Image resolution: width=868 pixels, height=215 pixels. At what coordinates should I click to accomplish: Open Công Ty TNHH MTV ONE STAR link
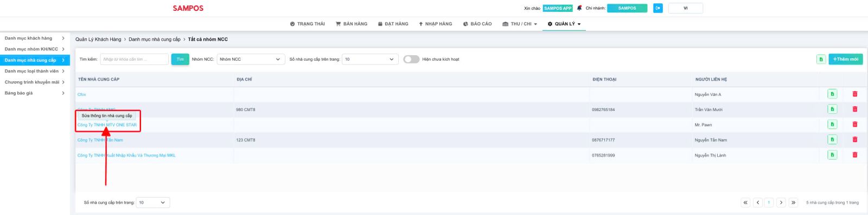pos(107,125)
